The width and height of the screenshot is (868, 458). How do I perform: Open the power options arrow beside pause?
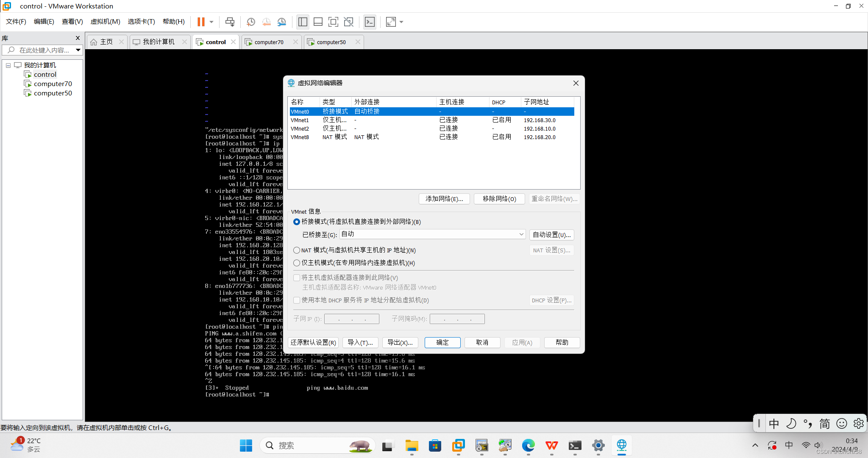(211, 22)
